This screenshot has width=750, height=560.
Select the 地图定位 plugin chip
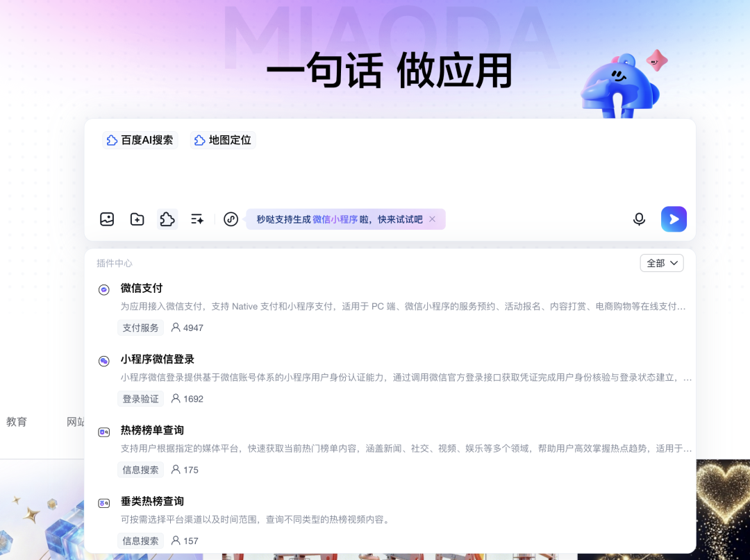pyautogui.click(x=223, y=140)
